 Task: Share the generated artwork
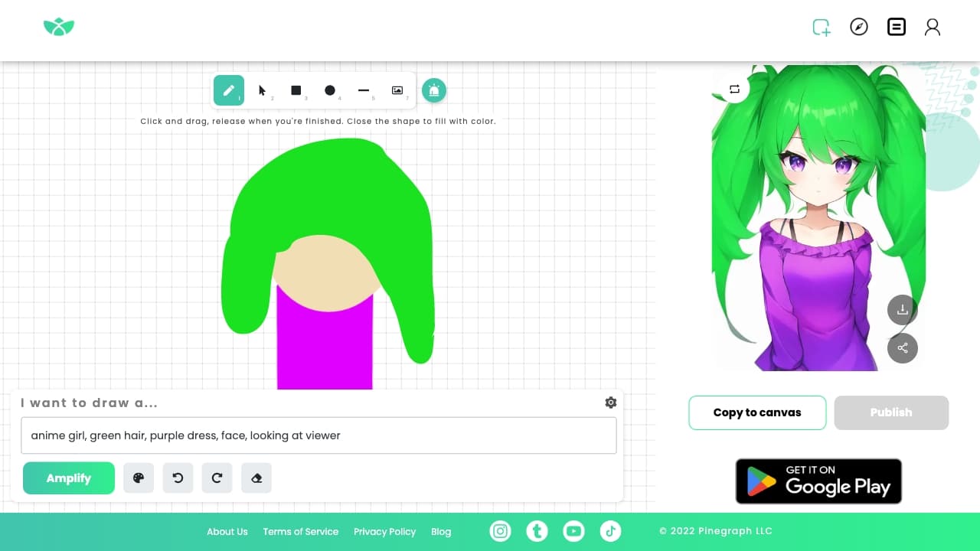pos(902,348)
